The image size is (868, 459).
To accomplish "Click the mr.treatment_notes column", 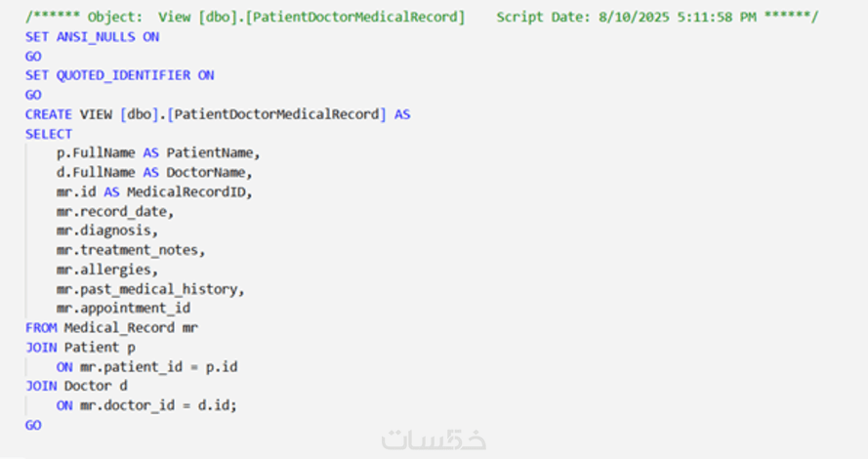I will point(130,250).
